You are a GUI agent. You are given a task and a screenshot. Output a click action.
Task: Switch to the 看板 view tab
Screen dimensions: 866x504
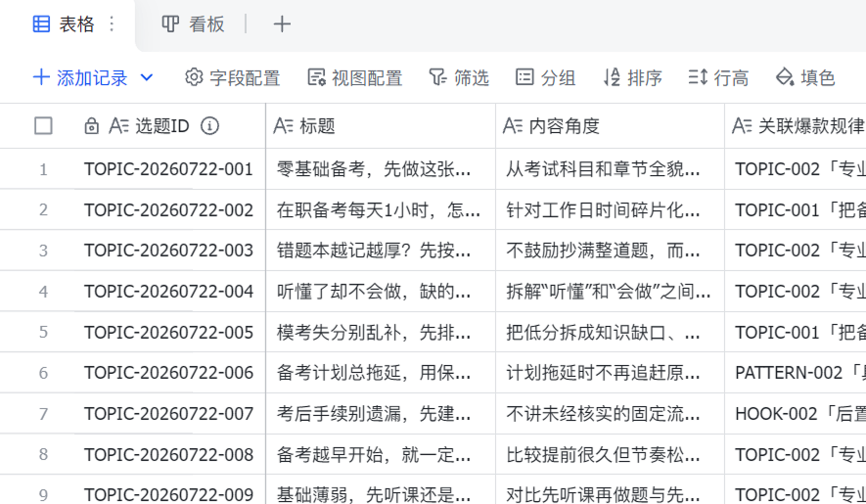pyautogui.click(x=193, y=24)
